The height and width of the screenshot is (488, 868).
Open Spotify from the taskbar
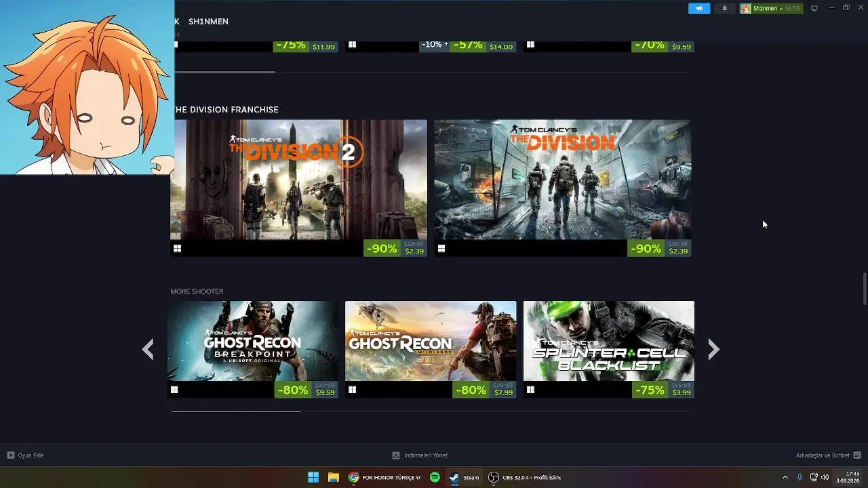(x=435, y=477)
